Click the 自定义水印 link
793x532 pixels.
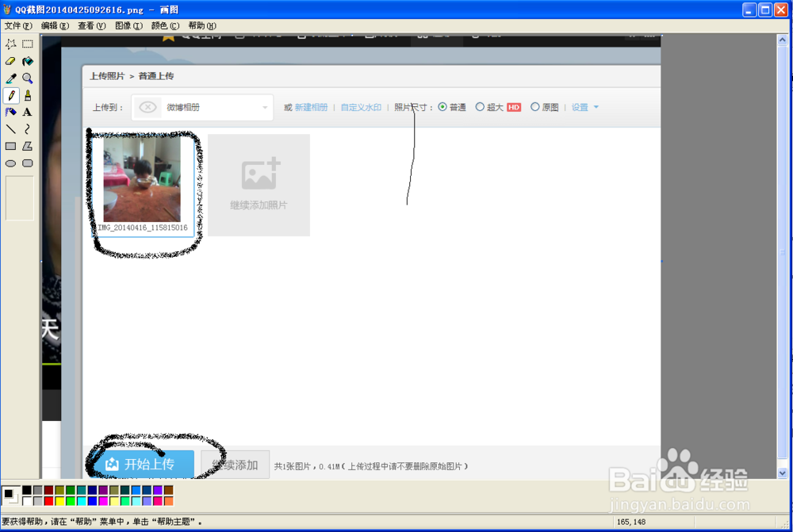tap(361, 107)
